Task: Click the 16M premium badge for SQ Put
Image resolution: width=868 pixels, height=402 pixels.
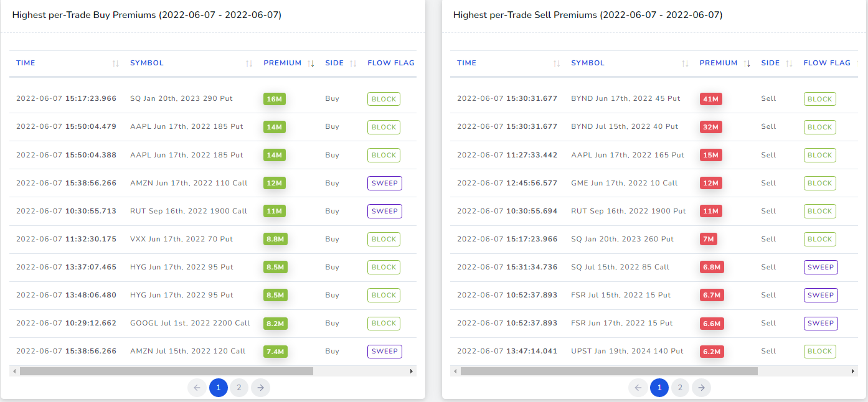Action: click(275, 99)
